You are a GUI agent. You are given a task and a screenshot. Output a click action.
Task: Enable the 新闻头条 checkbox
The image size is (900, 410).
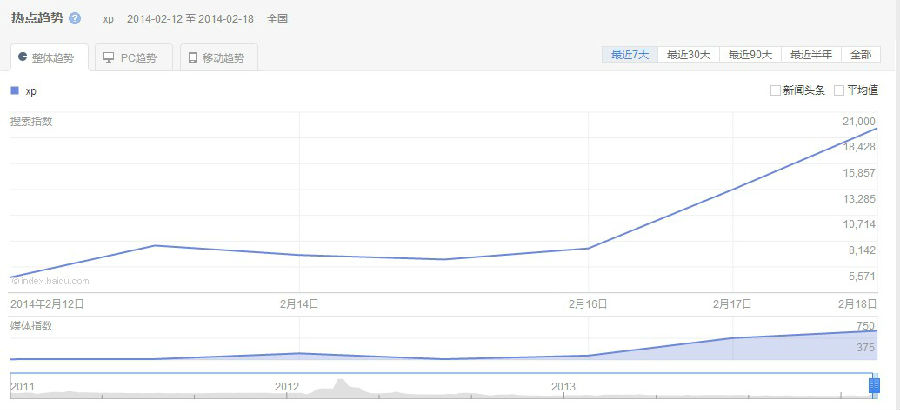click(775, 91)
